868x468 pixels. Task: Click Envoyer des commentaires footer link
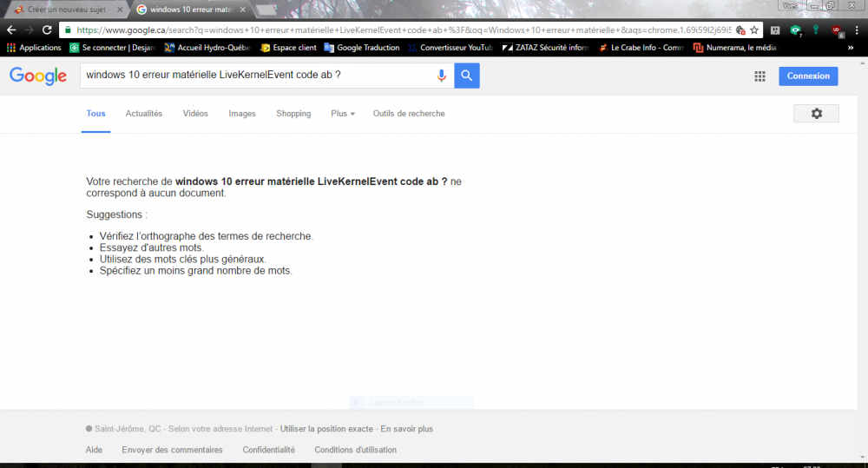[x=172, y=450]
